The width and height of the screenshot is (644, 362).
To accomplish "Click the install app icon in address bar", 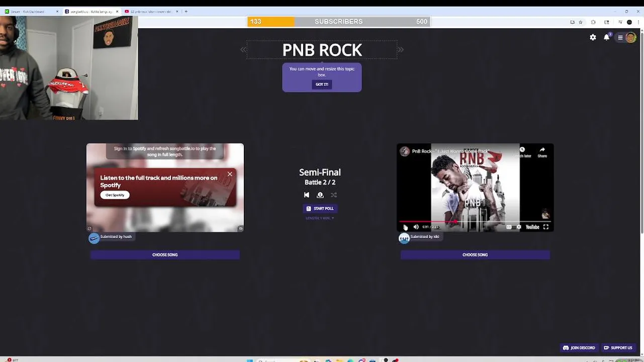I will (x=572, y=22).
